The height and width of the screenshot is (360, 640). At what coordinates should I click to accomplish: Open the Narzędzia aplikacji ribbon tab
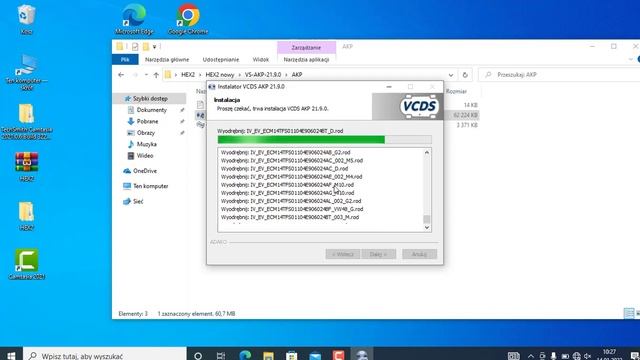(x=306, y=60)
